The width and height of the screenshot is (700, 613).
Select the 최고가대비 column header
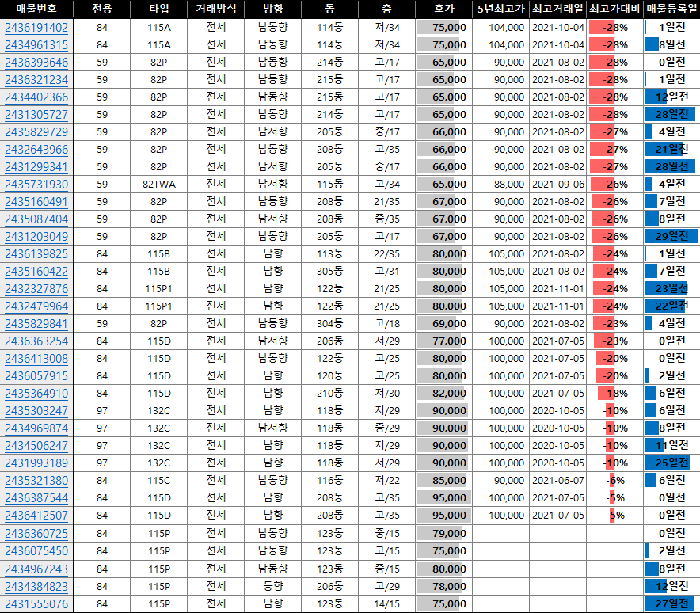coord(614,9)
